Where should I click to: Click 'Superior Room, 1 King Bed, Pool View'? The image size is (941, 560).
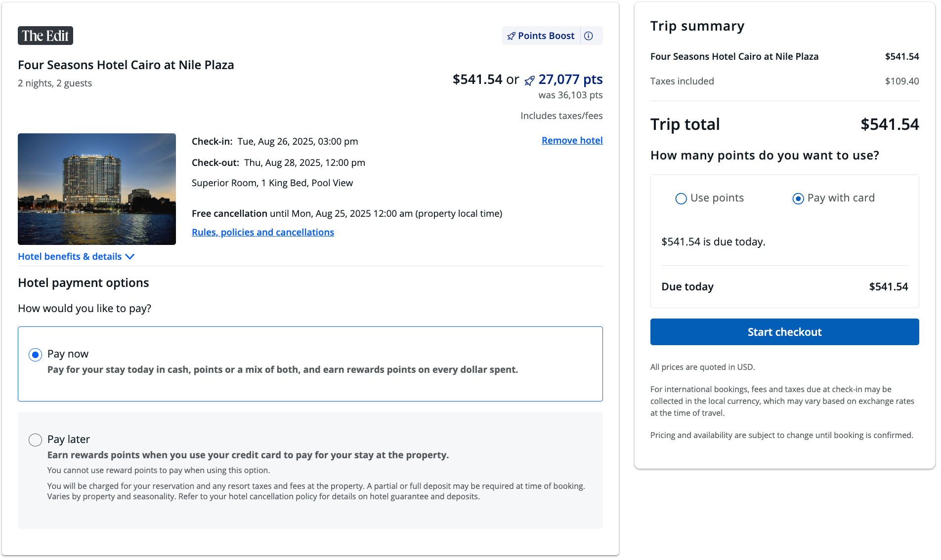(x=272, y=183)
